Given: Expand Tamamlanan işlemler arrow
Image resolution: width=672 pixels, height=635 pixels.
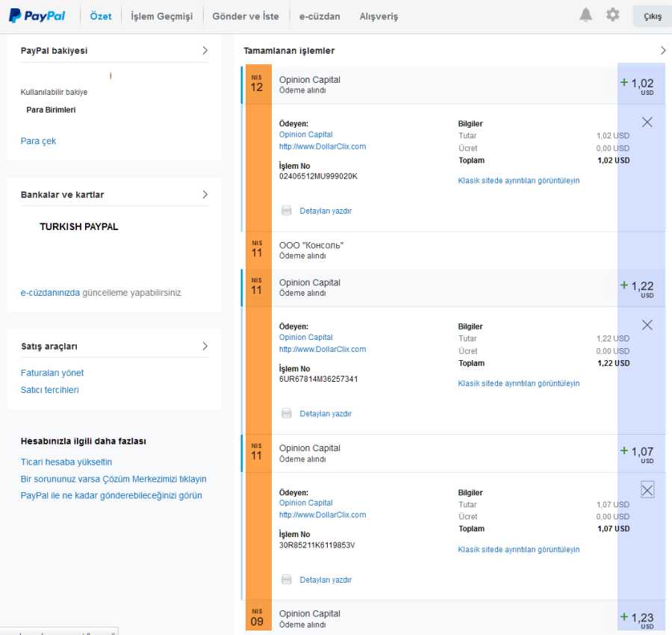Looking at the screenshot, I should [663, 51].
